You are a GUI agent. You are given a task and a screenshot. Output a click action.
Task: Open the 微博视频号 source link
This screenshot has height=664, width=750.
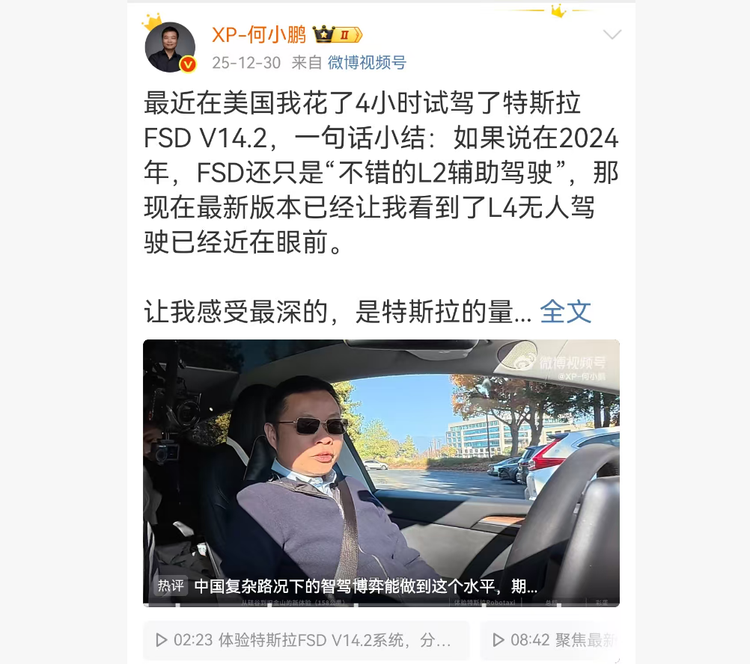click(x=367, y=63)
